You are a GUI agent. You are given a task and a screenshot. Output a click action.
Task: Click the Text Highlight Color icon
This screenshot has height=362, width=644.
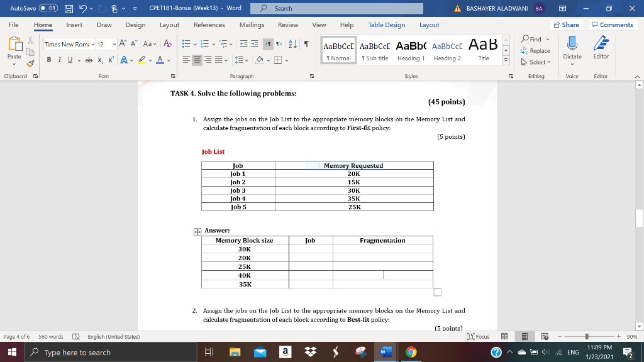click(x=142, y=61)
